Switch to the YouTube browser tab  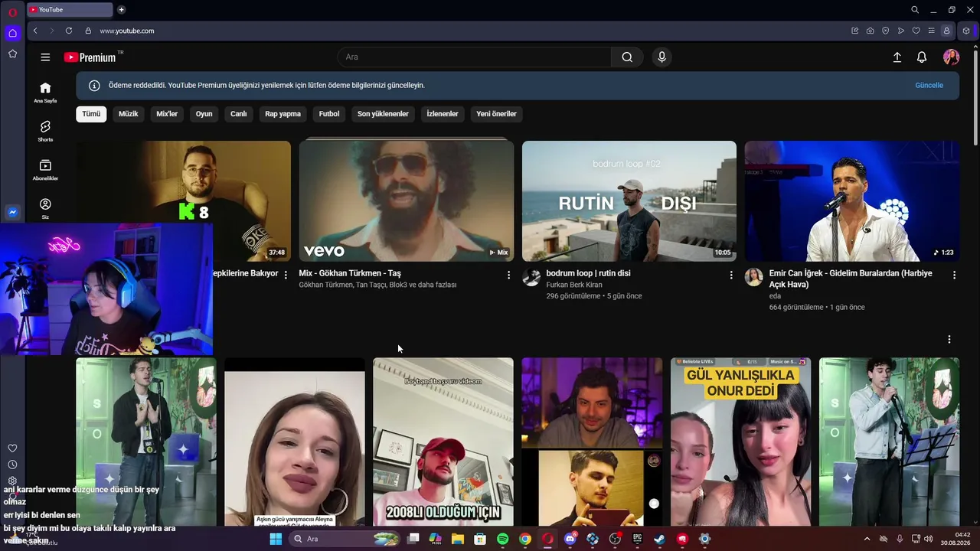[x=70, y=10]
